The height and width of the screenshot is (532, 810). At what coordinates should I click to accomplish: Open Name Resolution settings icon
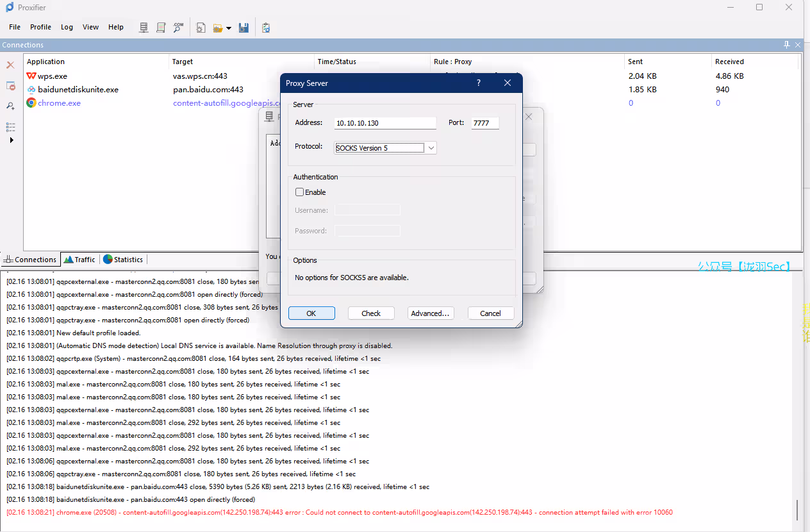coord(179,28)
